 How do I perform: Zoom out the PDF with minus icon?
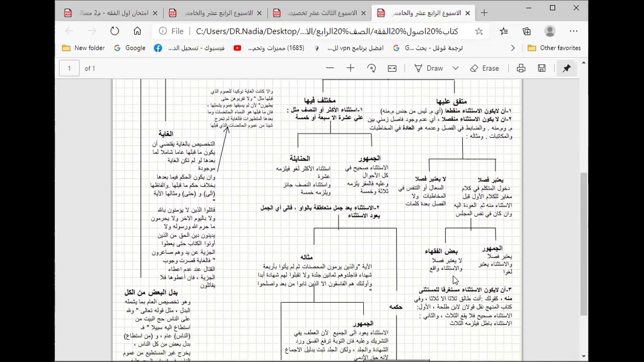(330, 68)
